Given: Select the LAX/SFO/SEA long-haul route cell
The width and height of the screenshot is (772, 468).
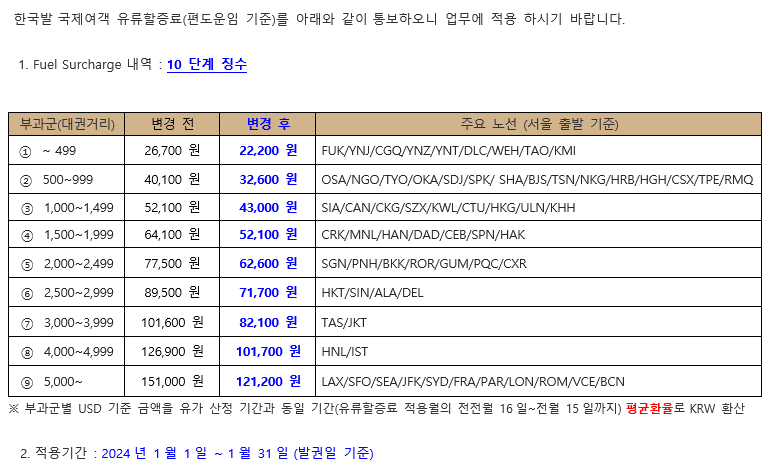Looking at the screenshot, I should tap(472, 382).
